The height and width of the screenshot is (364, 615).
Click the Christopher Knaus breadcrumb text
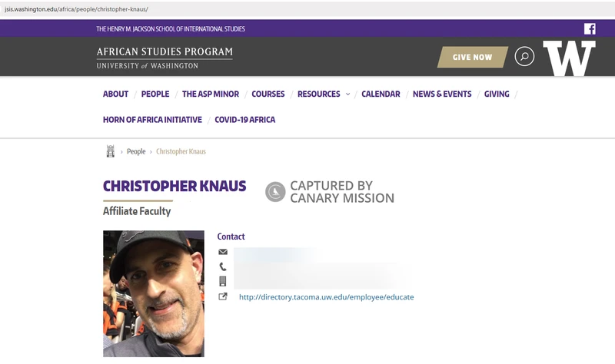pos(181,151)
